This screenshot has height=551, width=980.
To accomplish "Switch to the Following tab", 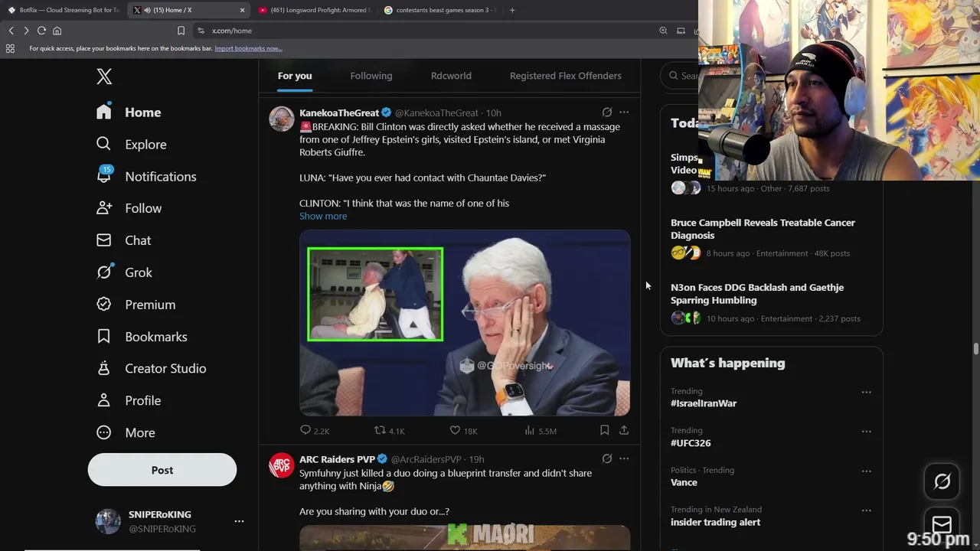I will click(x=371, y=76).
